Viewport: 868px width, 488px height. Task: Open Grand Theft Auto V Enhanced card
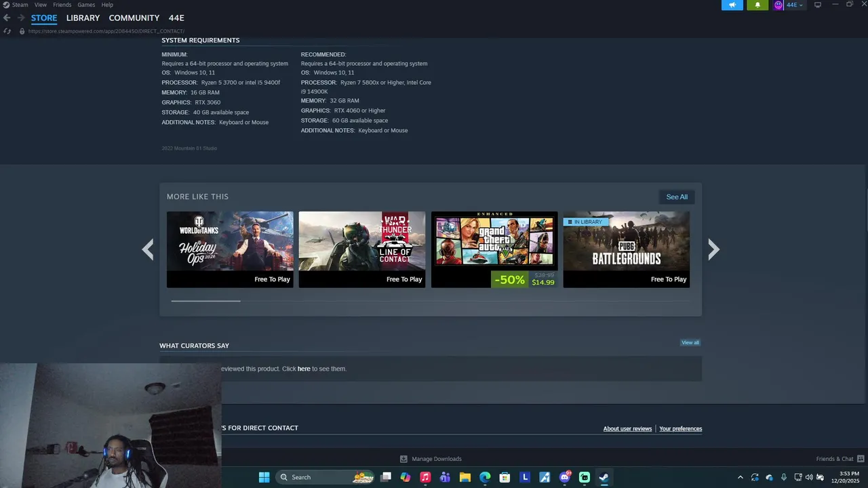tap(494, 249)
